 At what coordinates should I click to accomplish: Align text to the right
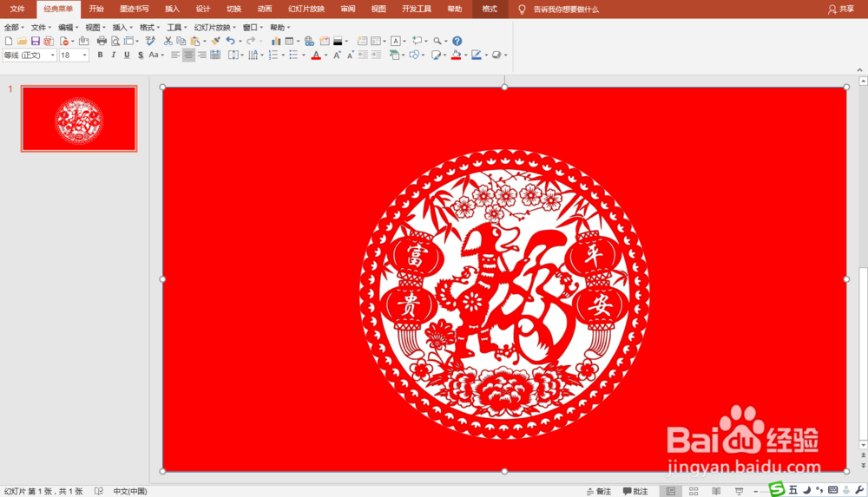click(202, 55)
